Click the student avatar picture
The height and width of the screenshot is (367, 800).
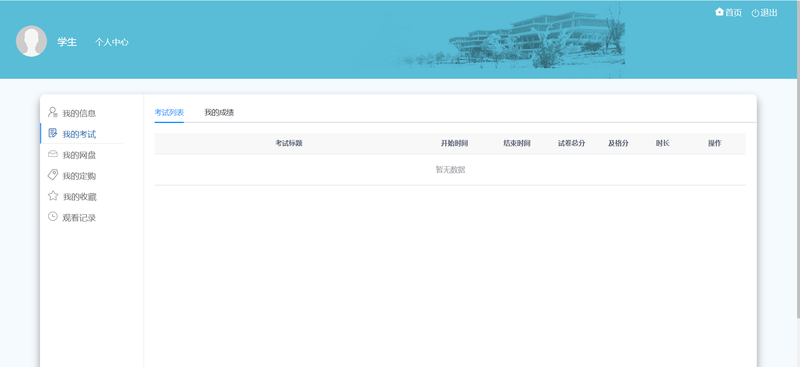[32, 41]
